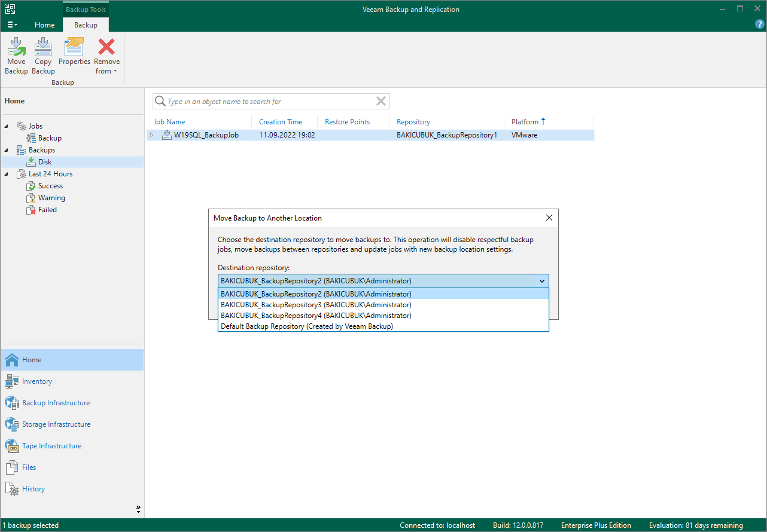Click the 11.09.2022 19:02 creation time cell
Screen dimensions: 767x532
click(287, 135)
